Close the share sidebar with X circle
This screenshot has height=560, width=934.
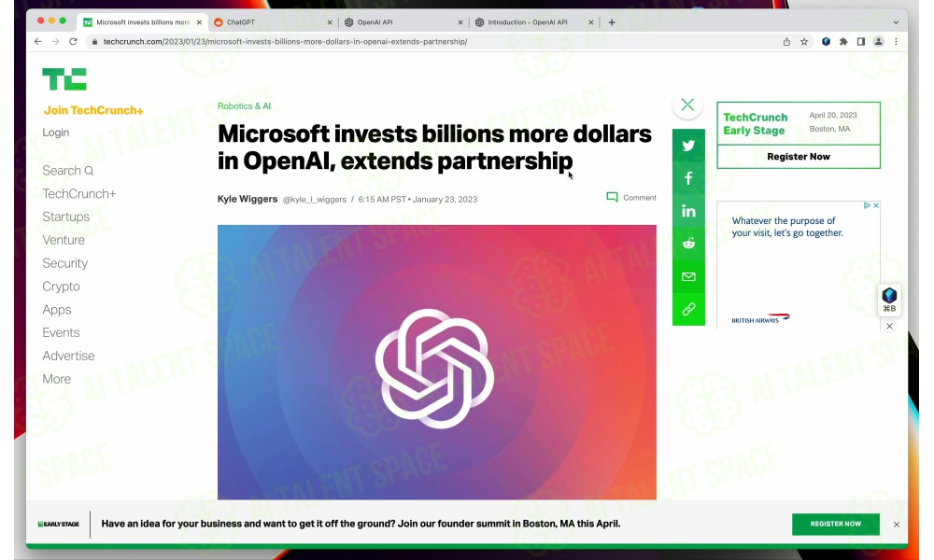click(x=687, y=105)
